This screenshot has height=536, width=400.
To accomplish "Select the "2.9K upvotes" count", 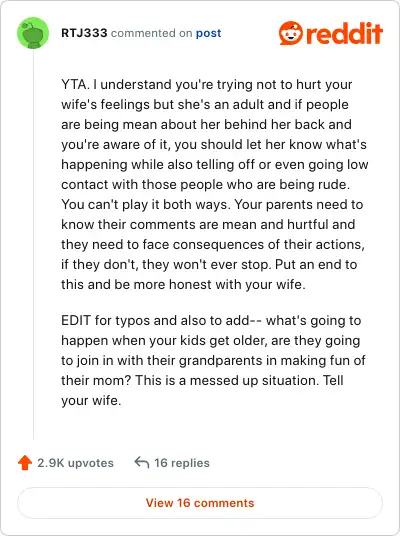I will pos(75,463).
